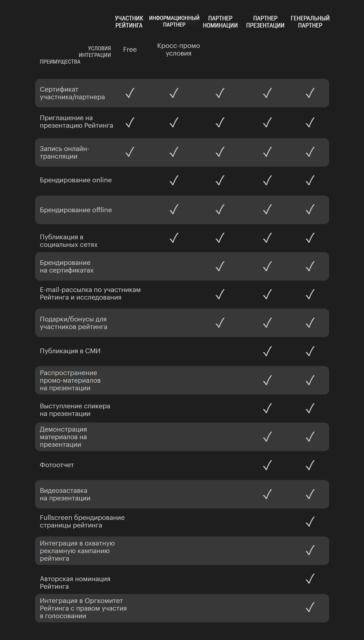The height and width of the screenshot is (640, 364).
Task: Click the Кросс-промо условия text
Action: (x=179, y=50)
